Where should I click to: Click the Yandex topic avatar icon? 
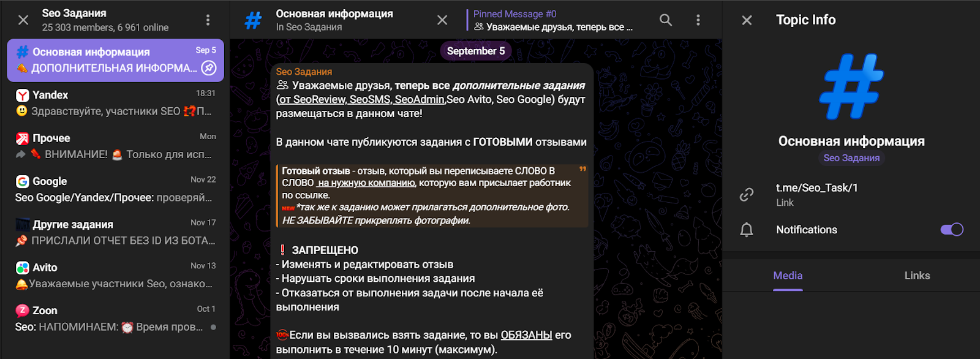click(23, 95)
